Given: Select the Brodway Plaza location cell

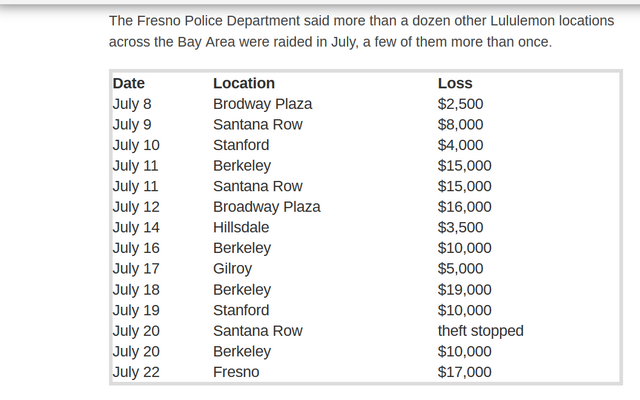Looking at the screenshot, I should tap(262, 104).
